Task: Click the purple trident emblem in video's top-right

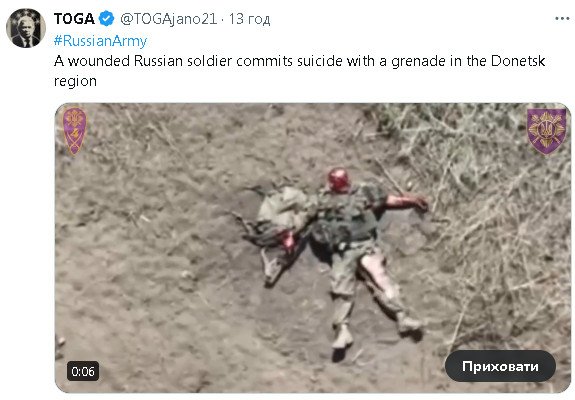Action: click(x=546, y=131)
